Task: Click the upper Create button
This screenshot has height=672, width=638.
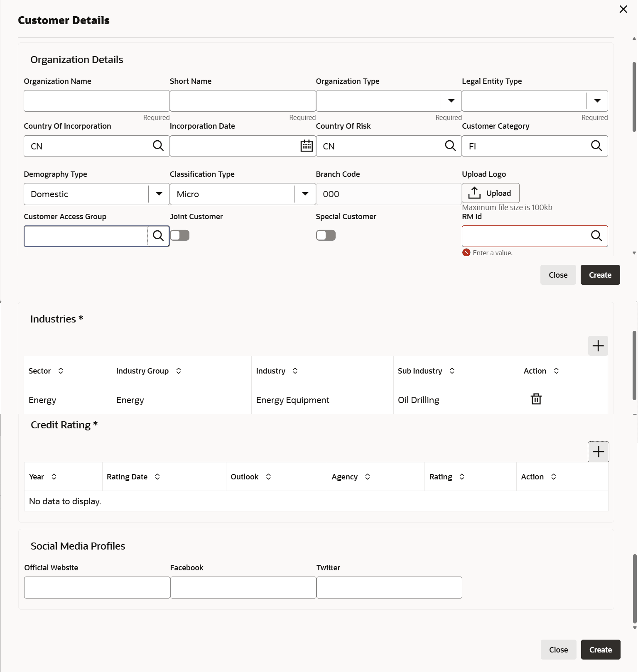Action: coord(600,275)
